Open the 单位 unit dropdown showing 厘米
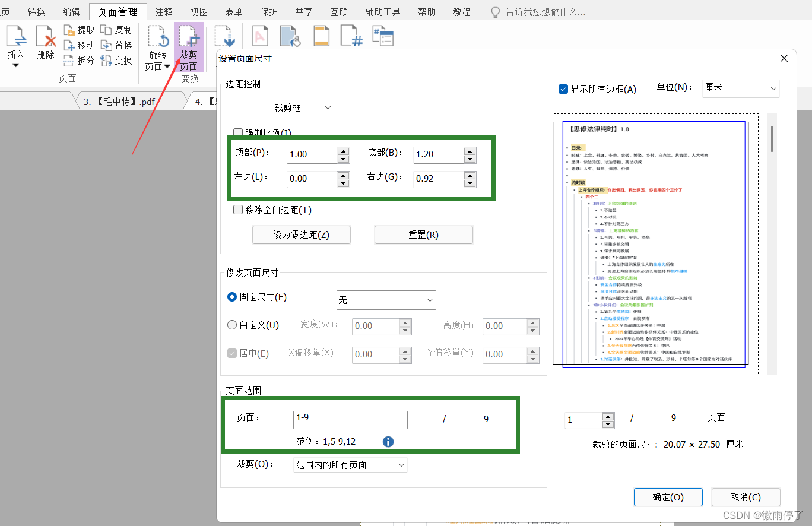The height and width of the screenshot is (526, 812). click(x=740, y=88)
